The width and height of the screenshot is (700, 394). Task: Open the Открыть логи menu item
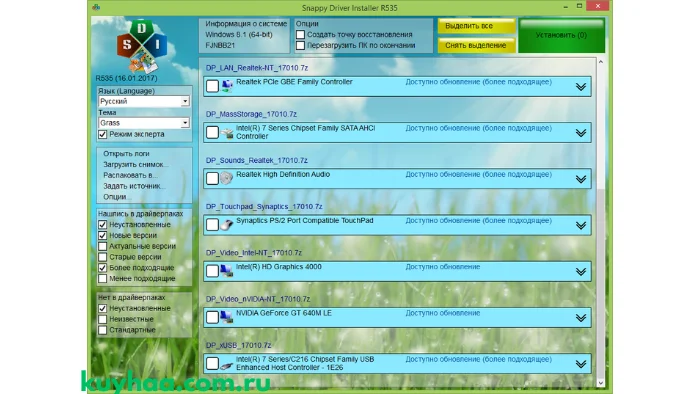[x=126, y=153]
